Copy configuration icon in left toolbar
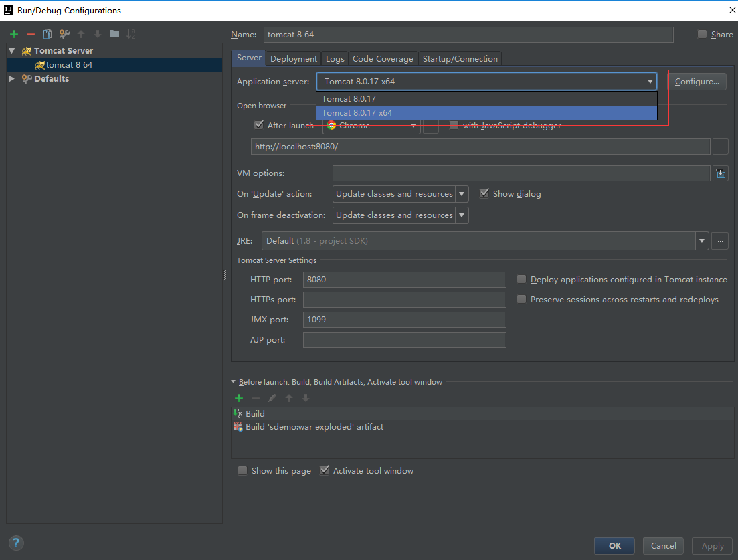Viewport: 738px width, 560px height. [x=47, y=34]
